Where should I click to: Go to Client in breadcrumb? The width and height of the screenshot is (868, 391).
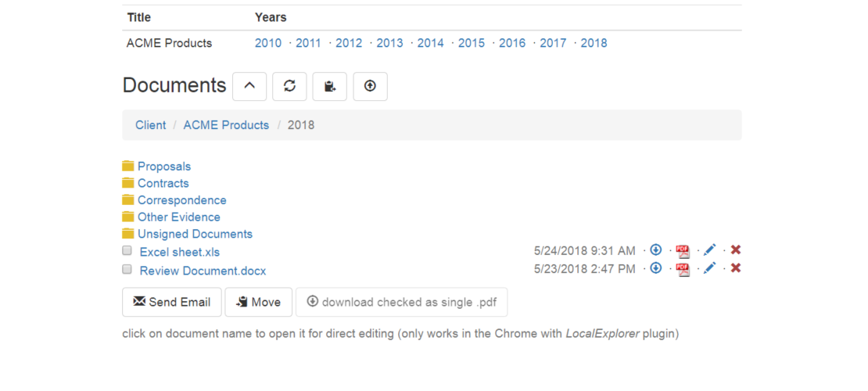(151, 125)
